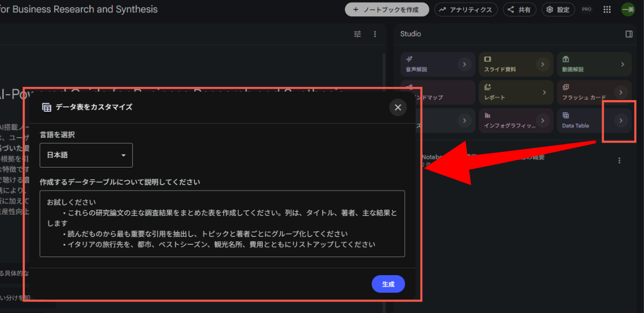Click the 生成 generate button

pos(388,284)
